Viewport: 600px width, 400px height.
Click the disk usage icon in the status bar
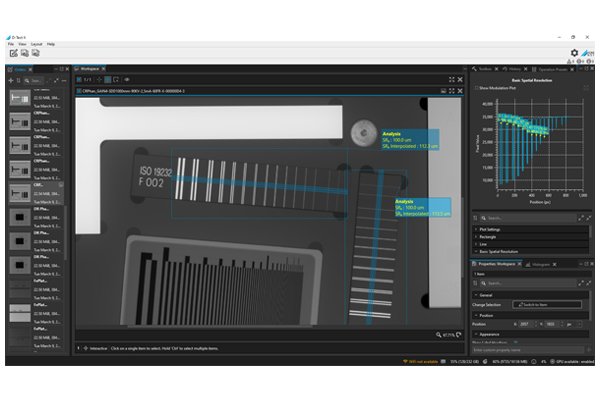443,361
